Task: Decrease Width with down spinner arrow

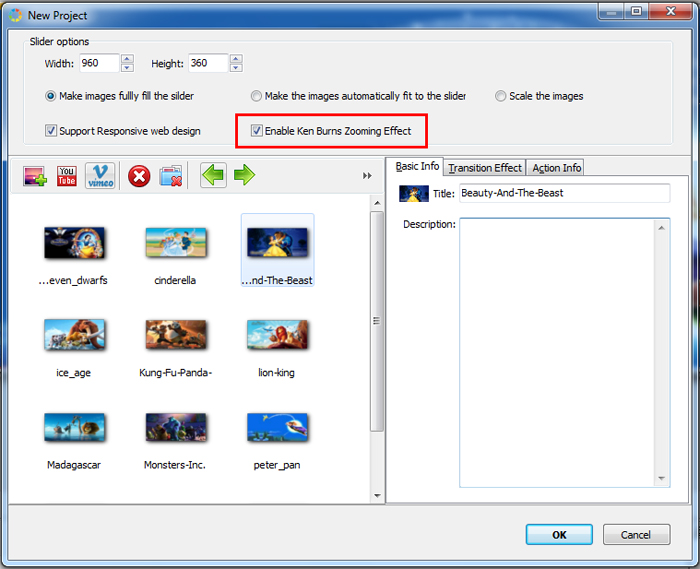Action: [x=127, y=67]
